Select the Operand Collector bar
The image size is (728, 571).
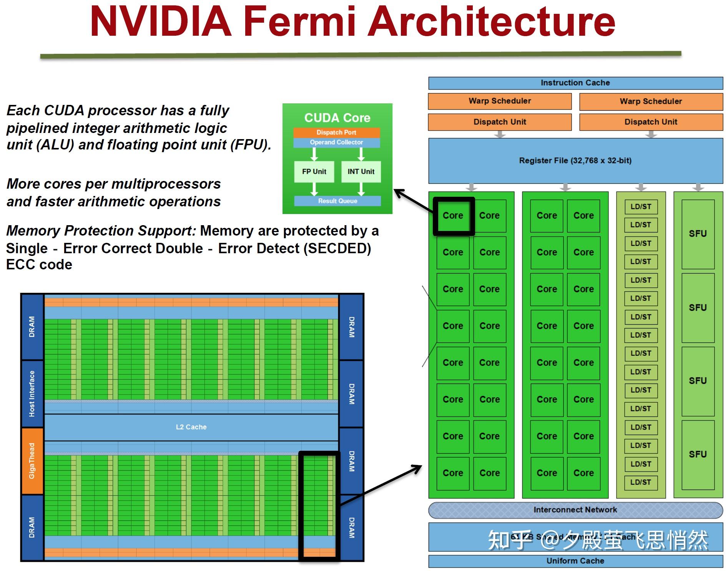pyautogui.click(x=337, y=143)
